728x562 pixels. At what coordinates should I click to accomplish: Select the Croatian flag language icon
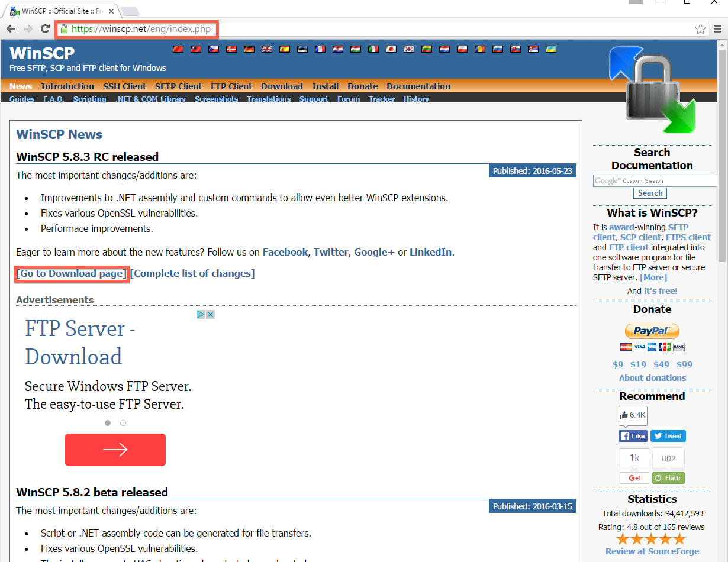click(338, 49)
